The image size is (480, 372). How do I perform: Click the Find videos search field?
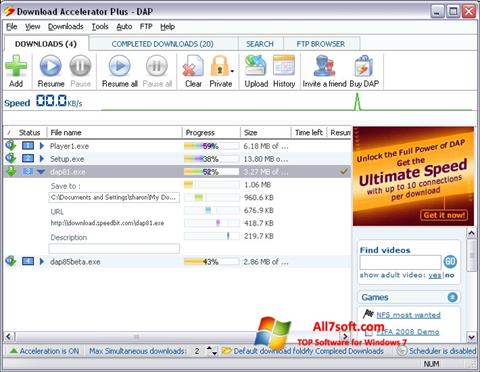[x=400, y=262]
